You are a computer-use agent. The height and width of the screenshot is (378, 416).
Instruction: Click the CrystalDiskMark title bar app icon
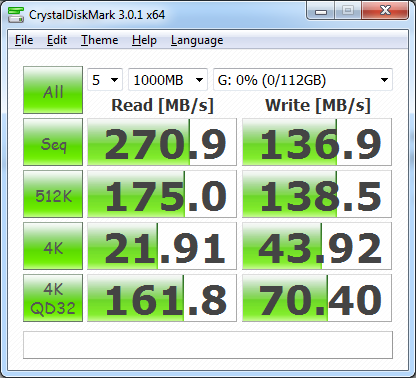coord(16,15)
